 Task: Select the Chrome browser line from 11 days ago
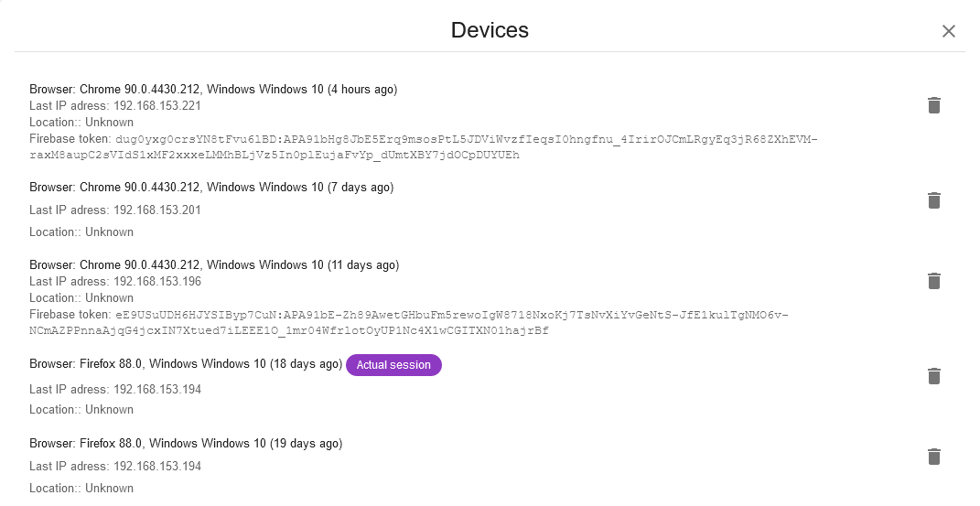click(214, 265)
